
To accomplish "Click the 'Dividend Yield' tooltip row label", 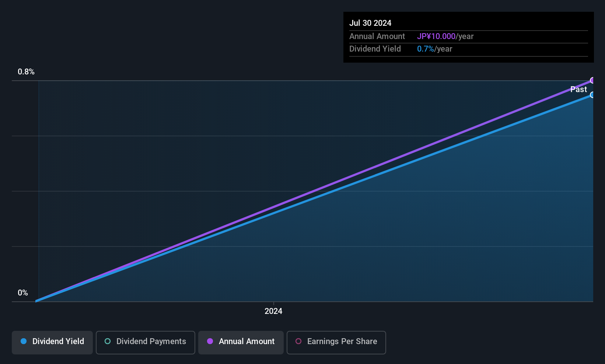I will (375, 49).
